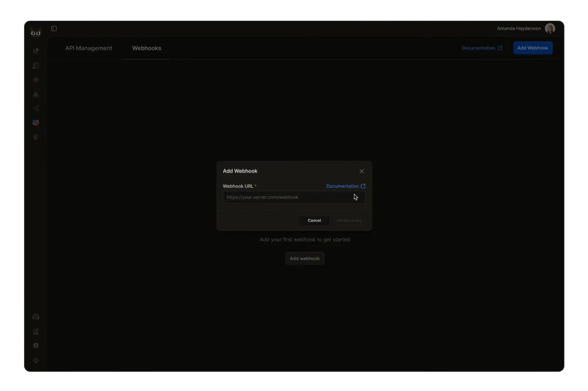The height and width of the screenshot is (391, 588).
Task: Click the Amanda Haydenson username
Action: (x=519, y=28)
